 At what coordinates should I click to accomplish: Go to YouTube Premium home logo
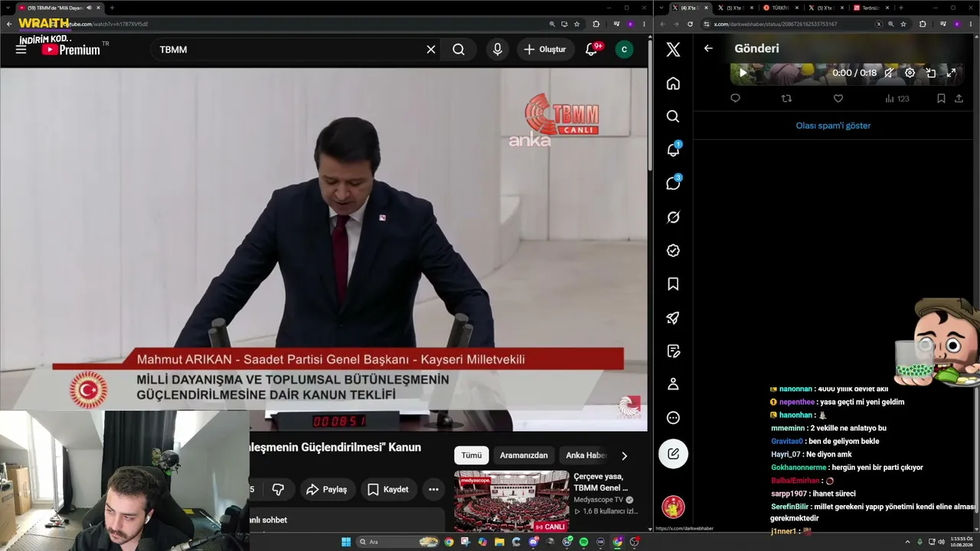[x=70, y=50]
